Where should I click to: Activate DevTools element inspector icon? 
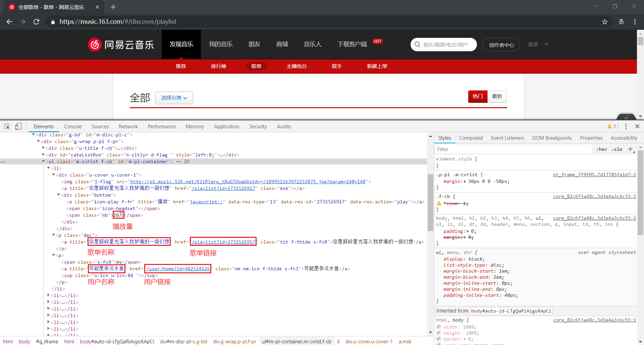tap(7, 126)
